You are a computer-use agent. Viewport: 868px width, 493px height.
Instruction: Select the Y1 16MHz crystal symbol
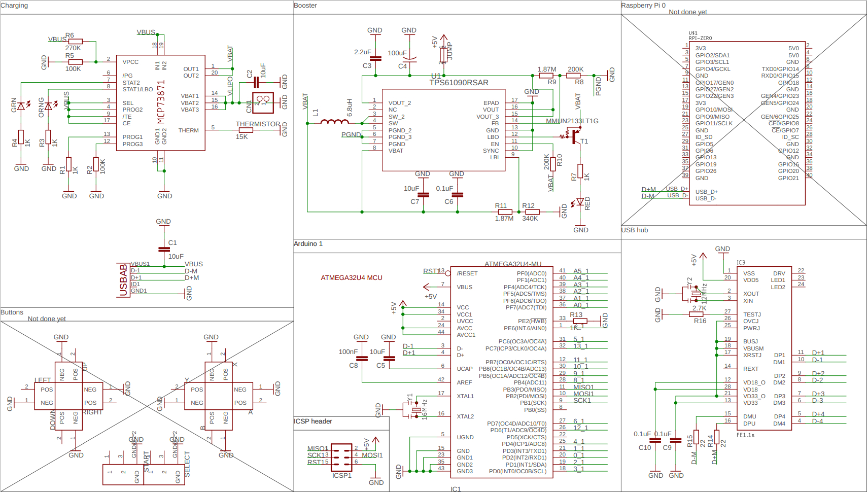[416, 409]
